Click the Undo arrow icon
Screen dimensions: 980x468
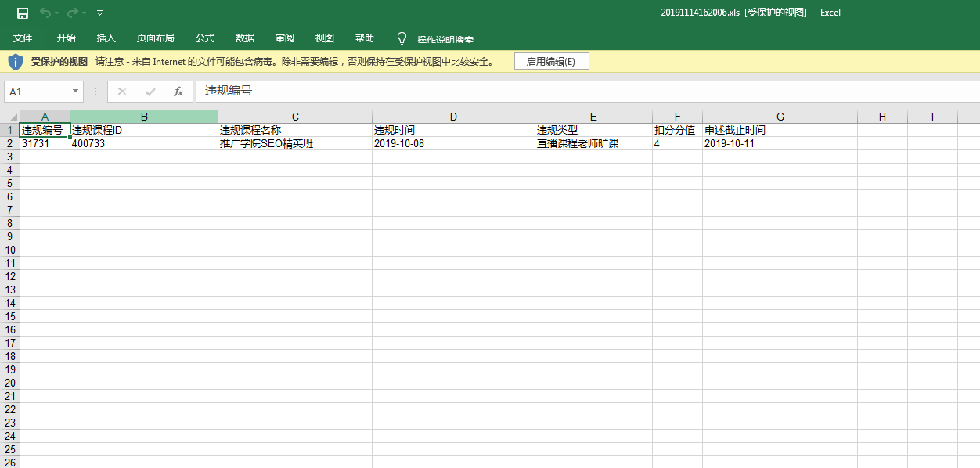(45, 13)
